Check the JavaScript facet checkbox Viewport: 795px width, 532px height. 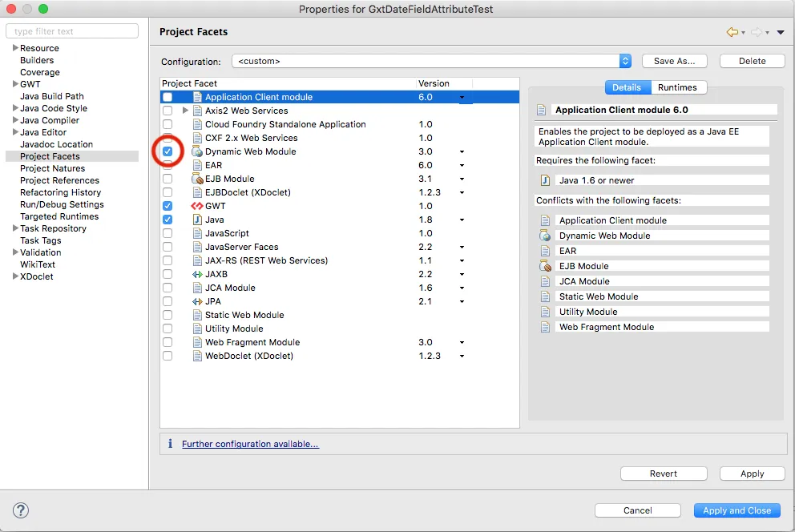point(167,233)
